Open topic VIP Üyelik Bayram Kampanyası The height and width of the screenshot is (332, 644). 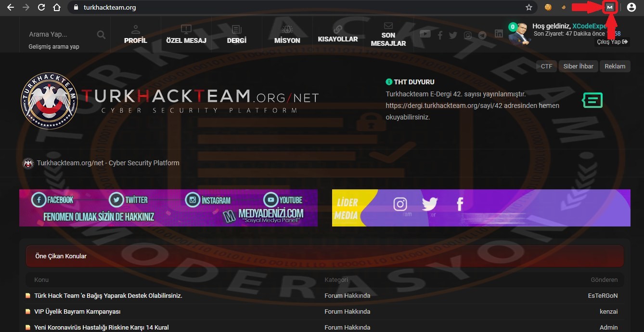(77, 311)
